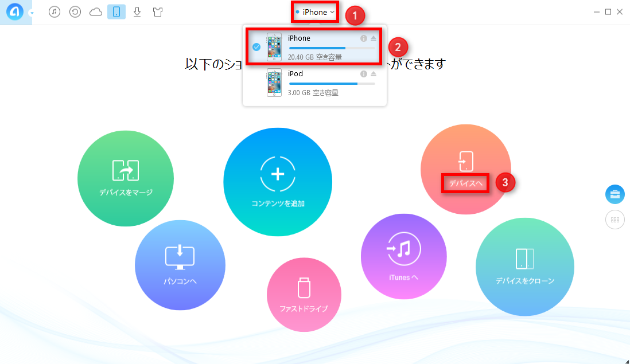This screenshot has width=630, height=364.
Task: Click the iTunes へ music note icon
Action: (x=403, y=249)
